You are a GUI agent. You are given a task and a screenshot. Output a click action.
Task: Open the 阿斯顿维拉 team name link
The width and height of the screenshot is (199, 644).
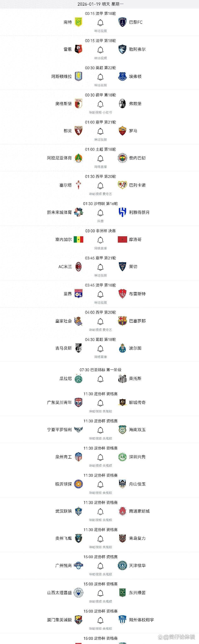(x=61, y=76)
